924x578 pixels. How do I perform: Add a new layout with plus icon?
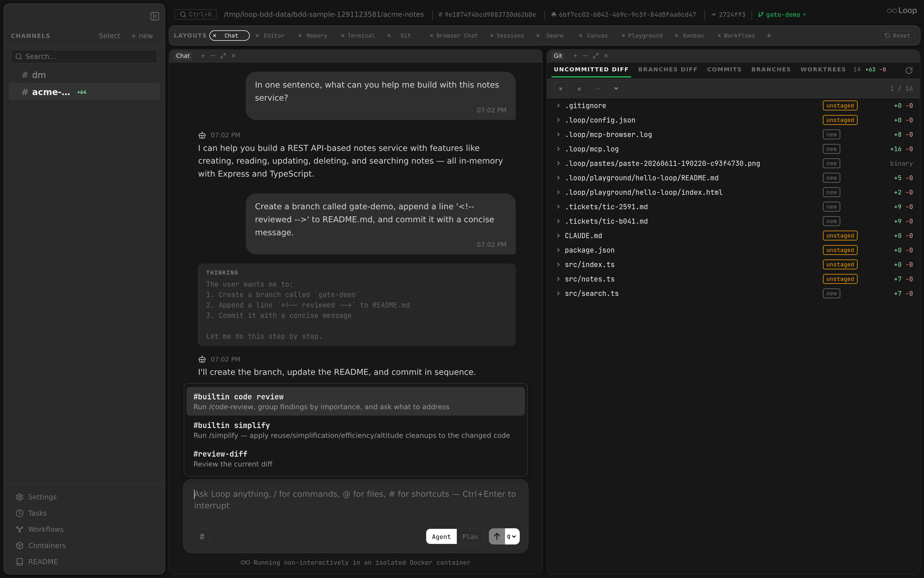[x=769, y=36]
